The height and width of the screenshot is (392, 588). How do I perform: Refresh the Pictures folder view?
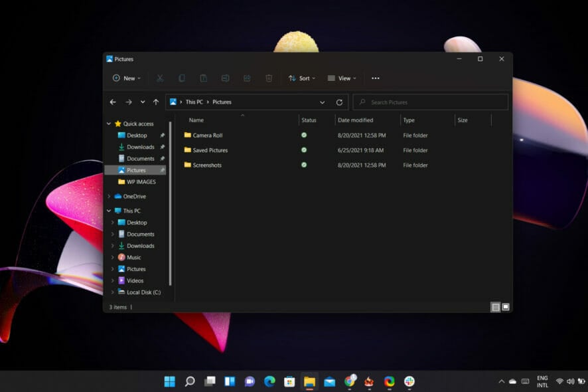point(339,102)
